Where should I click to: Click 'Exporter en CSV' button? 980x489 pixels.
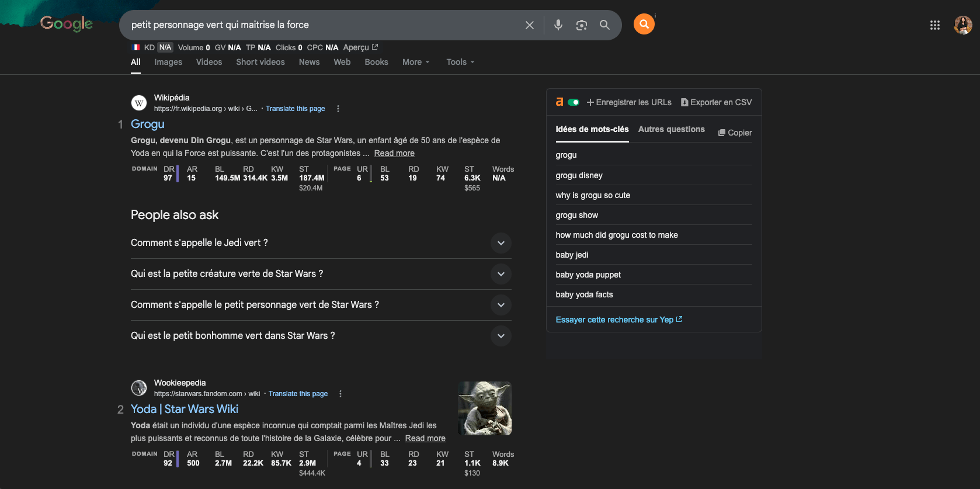(x=717, y=102)
